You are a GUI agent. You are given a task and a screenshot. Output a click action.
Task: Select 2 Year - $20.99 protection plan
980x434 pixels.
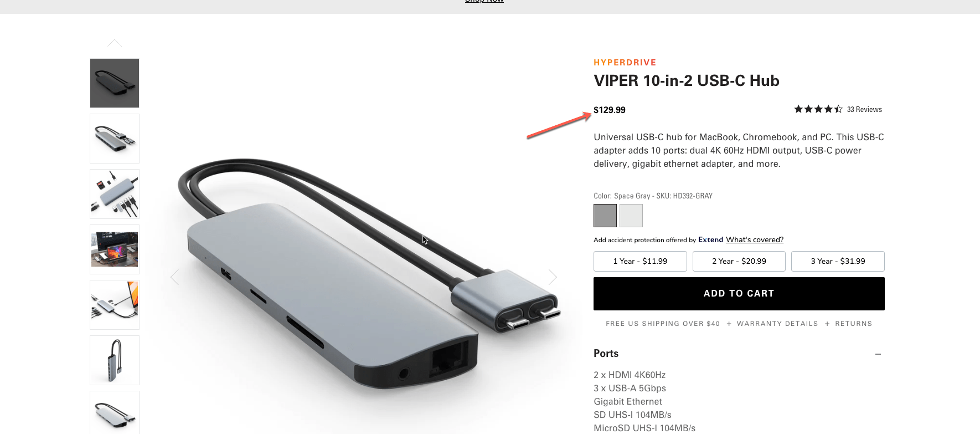click(739, 261)
